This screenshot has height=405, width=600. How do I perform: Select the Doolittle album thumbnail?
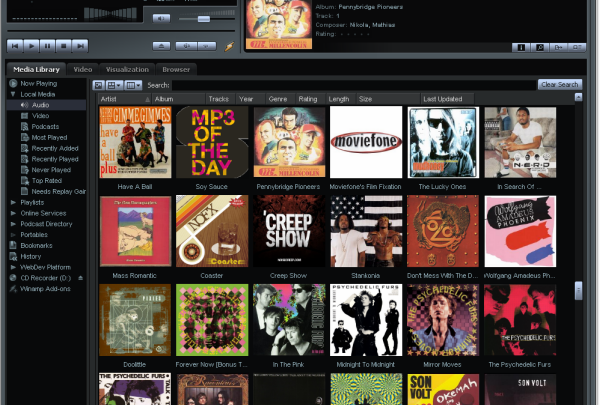click(x=135, y=320)
